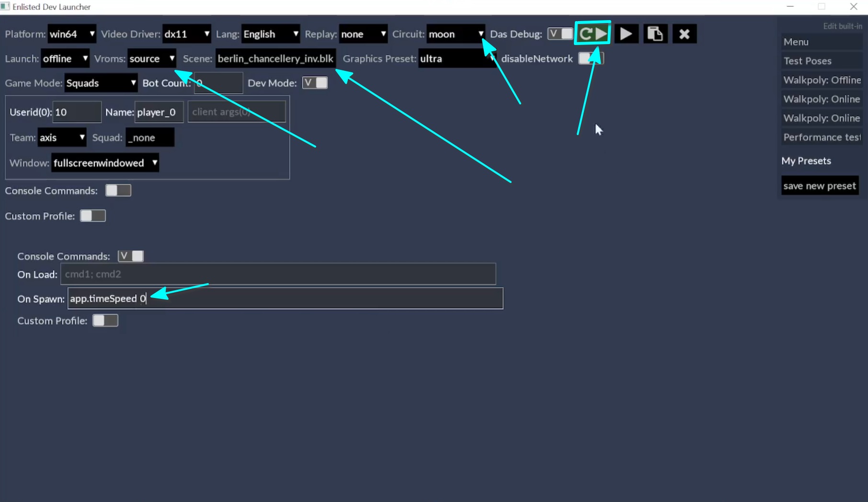
Task: Click the Edit built-in link
Action: click(842, 26)
